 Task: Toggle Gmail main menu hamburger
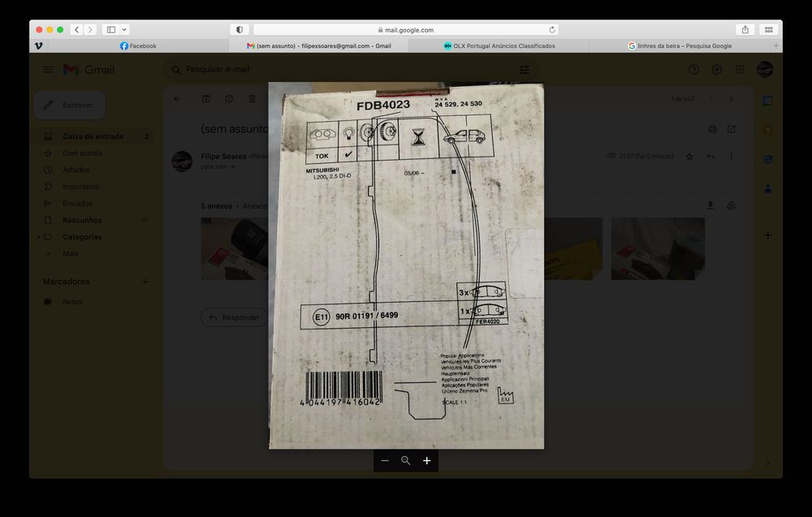point(48,69)
